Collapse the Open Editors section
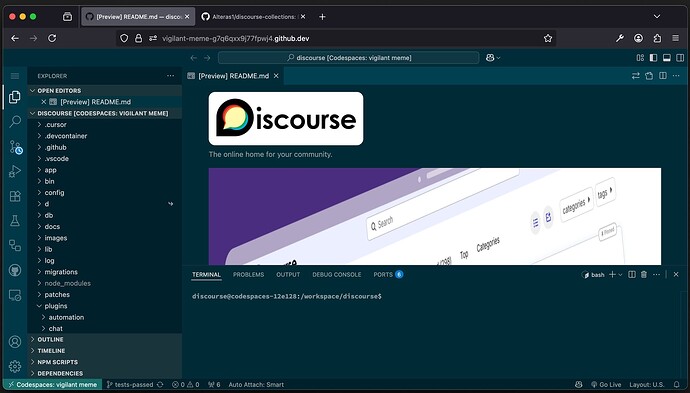 click(x=105, y=91)
